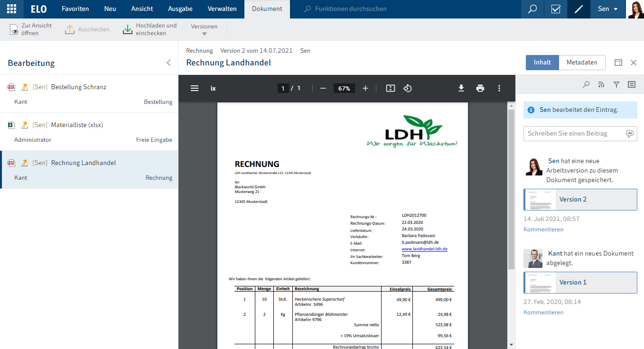Switch to the Ausgabe tab
644x349 pixels.
(180, 9)
